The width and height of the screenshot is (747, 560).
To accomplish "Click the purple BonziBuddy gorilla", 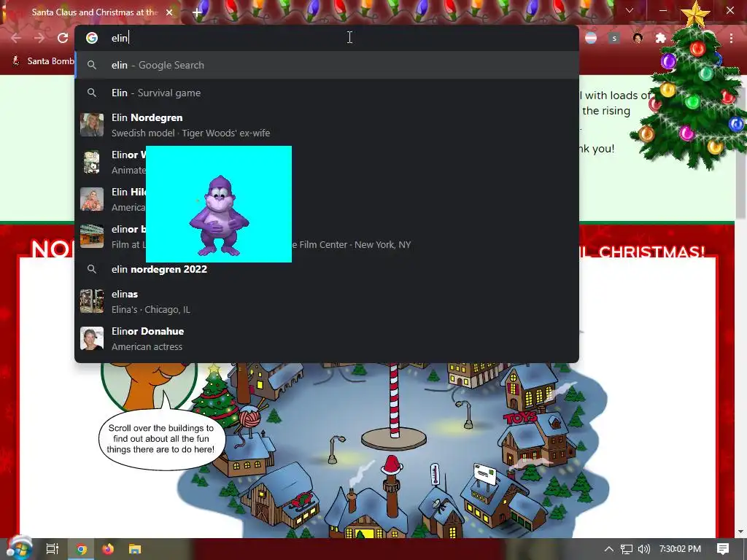I will coord(219,216).
